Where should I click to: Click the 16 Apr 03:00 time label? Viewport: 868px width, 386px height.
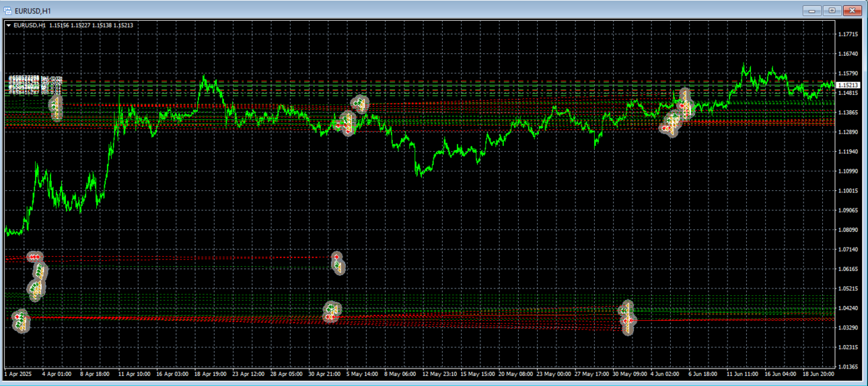172,373
